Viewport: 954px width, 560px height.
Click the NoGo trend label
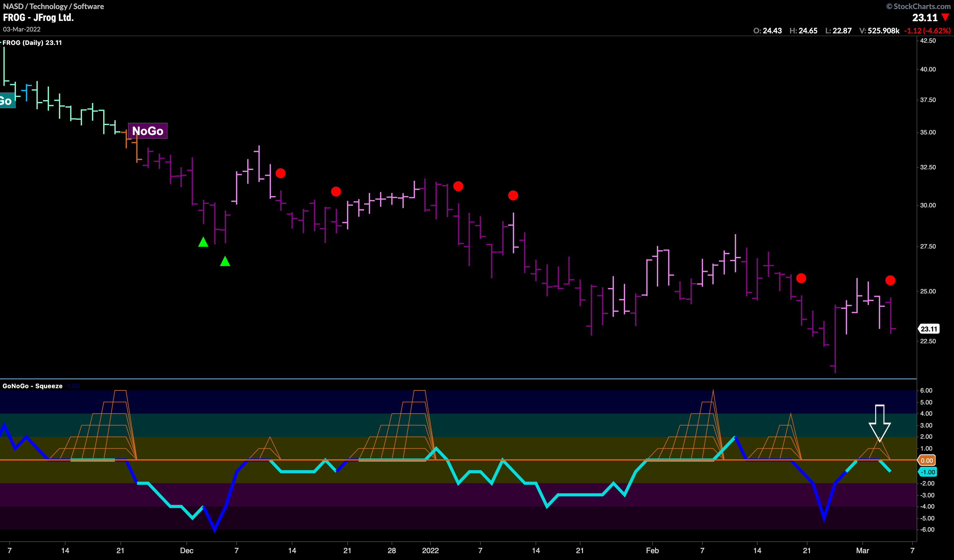[148, 131]
